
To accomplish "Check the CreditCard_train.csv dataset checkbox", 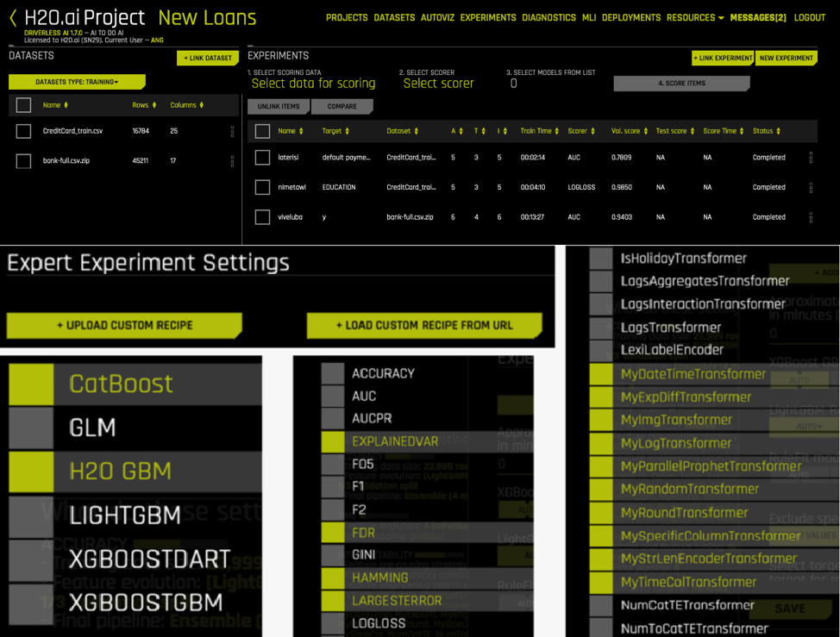I will [x=24, y=132].
